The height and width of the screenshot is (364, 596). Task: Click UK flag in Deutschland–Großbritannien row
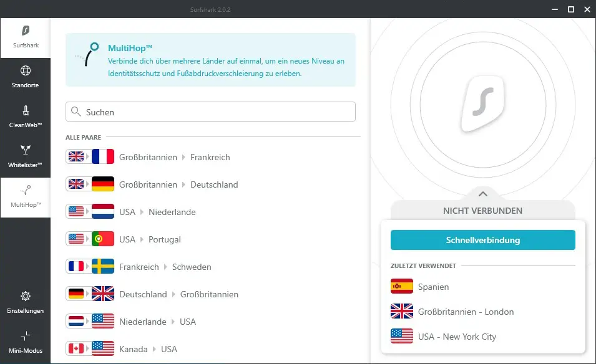[x=103, y=294]
